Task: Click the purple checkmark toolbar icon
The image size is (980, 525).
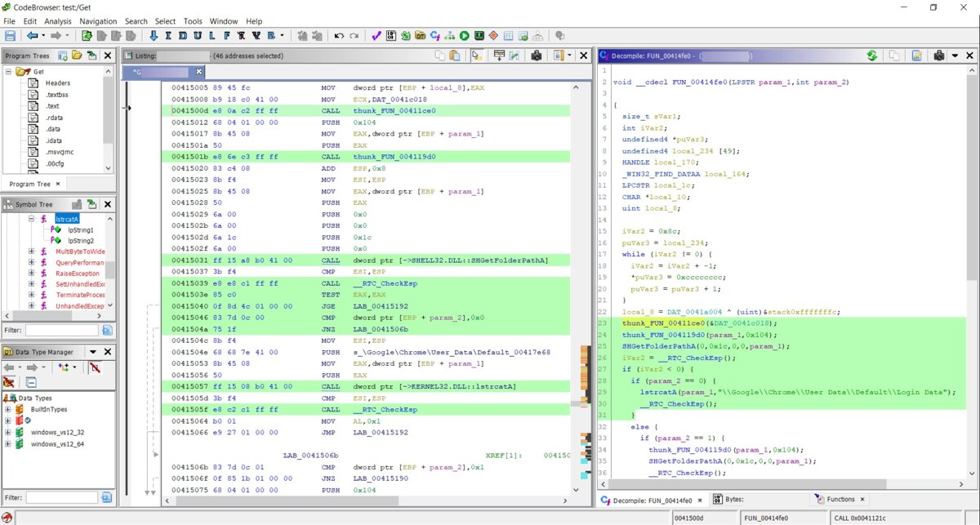Action: coord(376,36)
